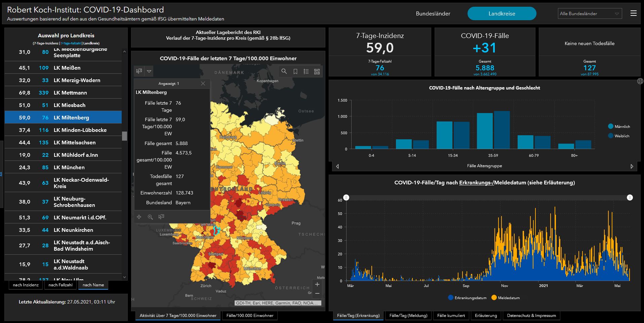This screenshot has width=644, height=323.
Task: Select highlighted LK Miltenberg row
Action: (x=63, y=117)
